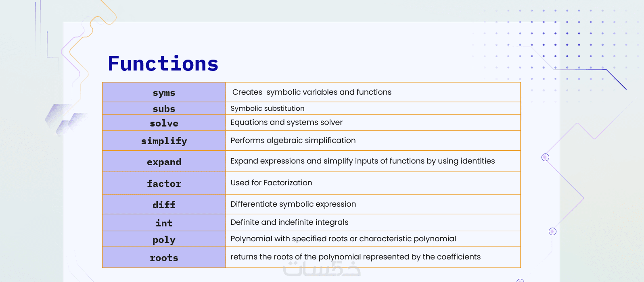Click the roots function name
This screenshot has width=644, height=282.
click(x=164, y=258)
